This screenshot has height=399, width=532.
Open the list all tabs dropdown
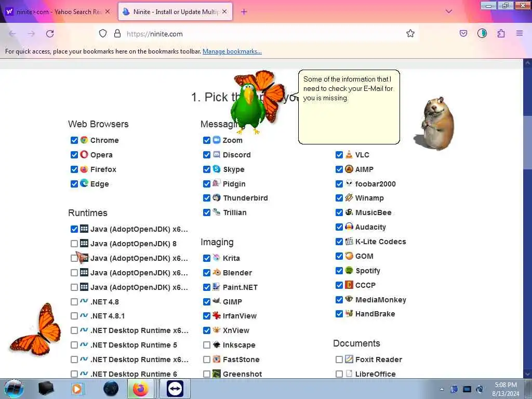[x=448, y=11]
